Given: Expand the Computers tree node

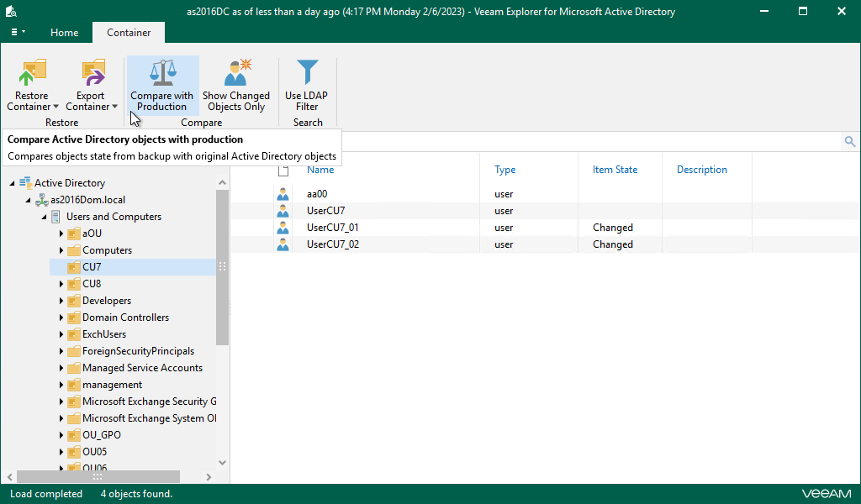Looking at the screenshot, I should 61,250.
